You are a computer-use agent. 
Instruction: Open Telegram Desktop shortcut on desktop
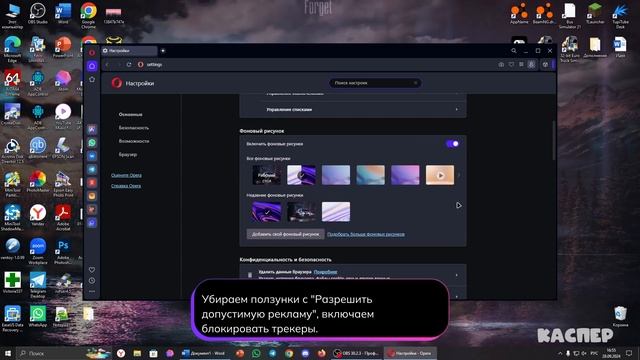click(x=38, y=285)
